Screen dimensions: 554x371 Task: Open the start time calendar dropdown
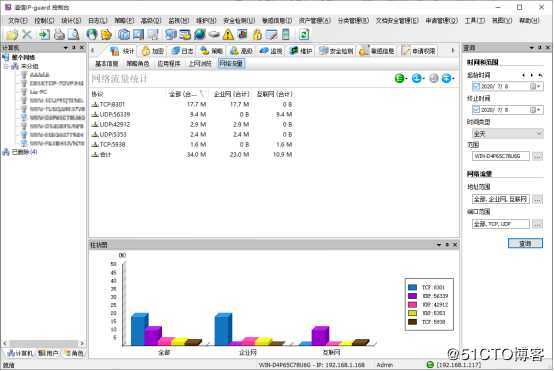click(x=536, y=86)
